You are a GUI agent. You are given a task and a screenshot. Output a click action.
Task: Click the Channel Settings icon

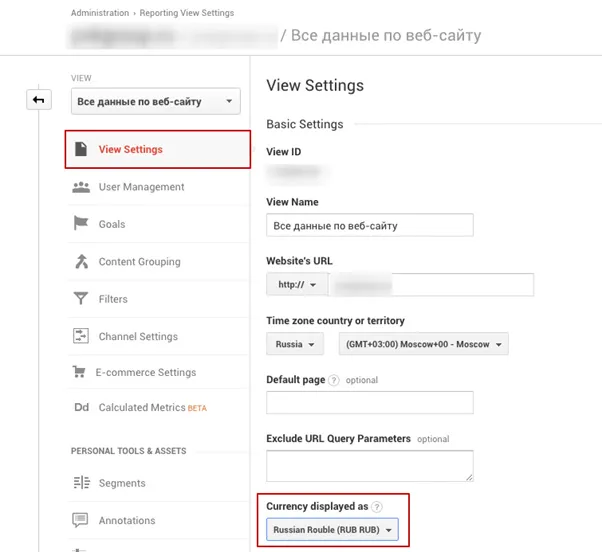coord(81,336)
